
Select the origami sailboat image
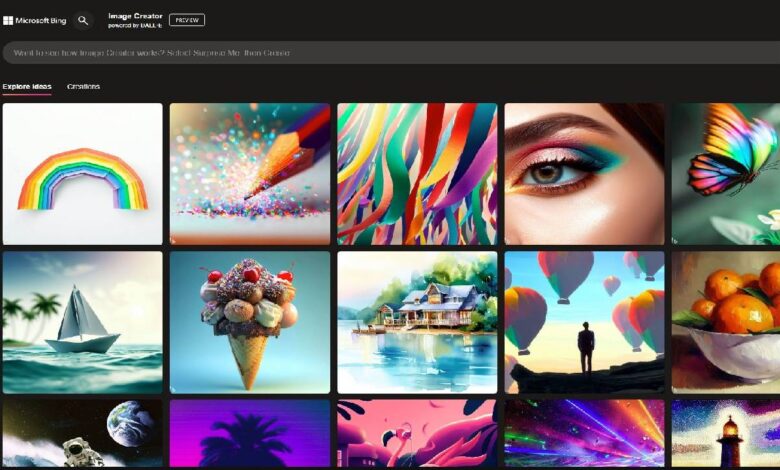point(82,322)
